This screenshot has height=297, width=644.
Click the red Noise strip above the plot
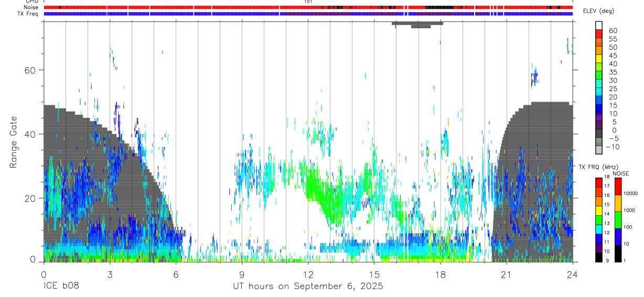308,7
